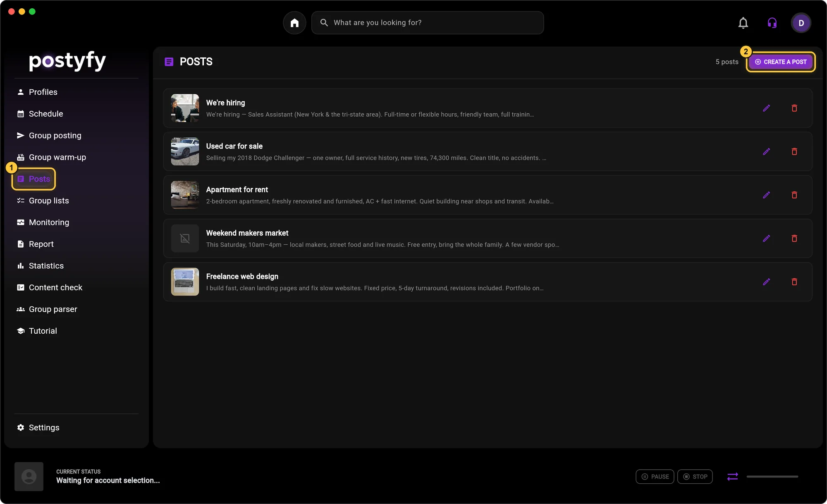Click the headset support icon
The width and height of the screenshot is (827, 504).
coord(772,23)
